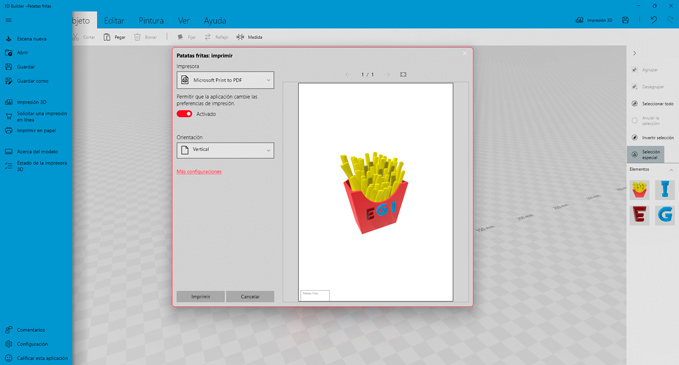Select the blue letter G element
The width and height of the screenshot is (679, 365).
click(x=665, y=215)
